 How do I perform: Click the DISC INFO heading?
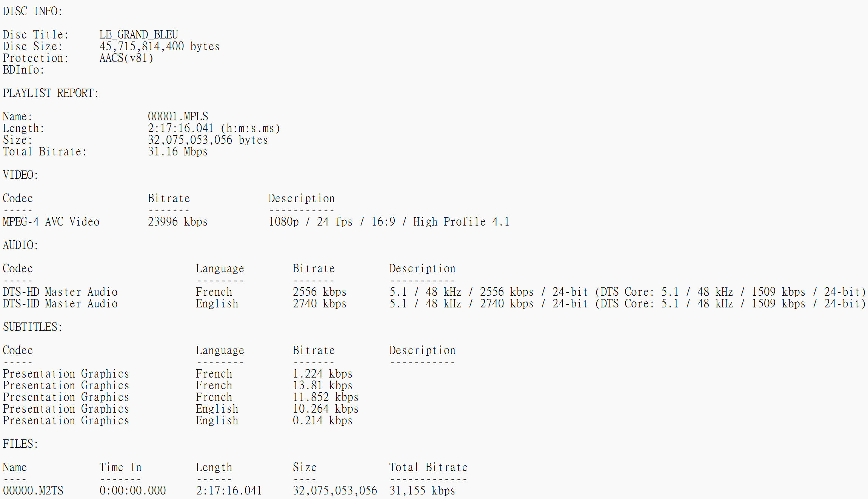coord(32,11)
